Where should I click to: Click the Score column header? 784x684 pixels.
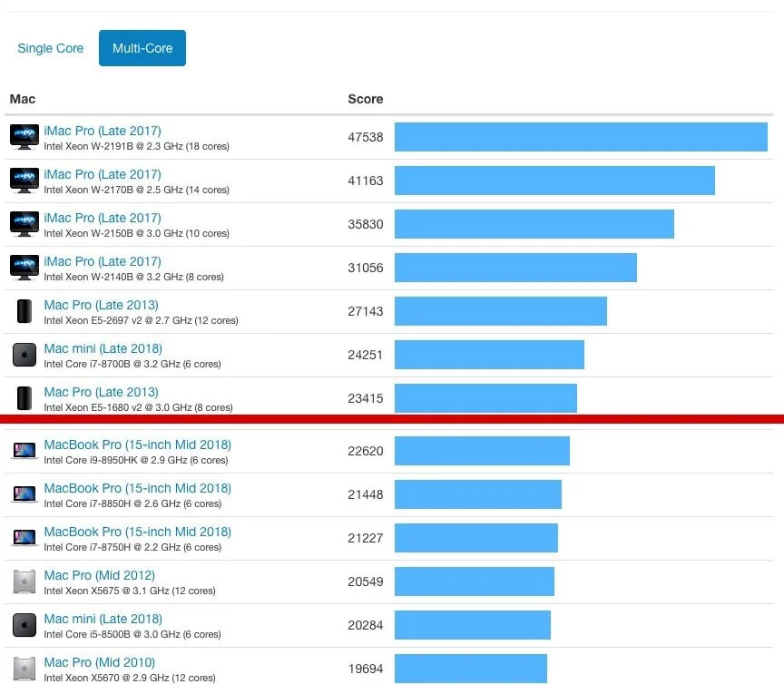coord(366,99)
